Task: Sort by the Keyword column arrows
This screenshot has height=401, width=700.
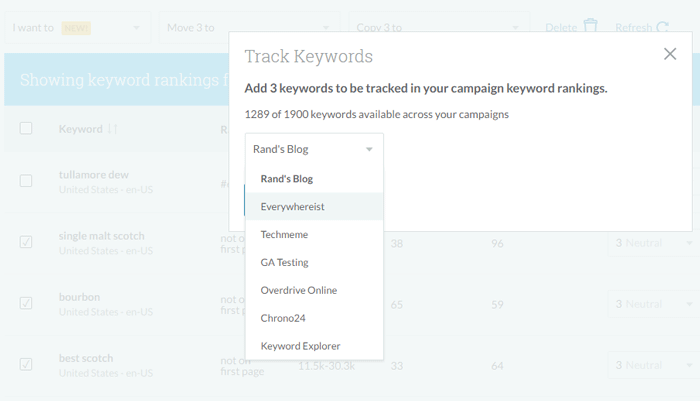Action: pyautogui.click(x=113, y=129)
